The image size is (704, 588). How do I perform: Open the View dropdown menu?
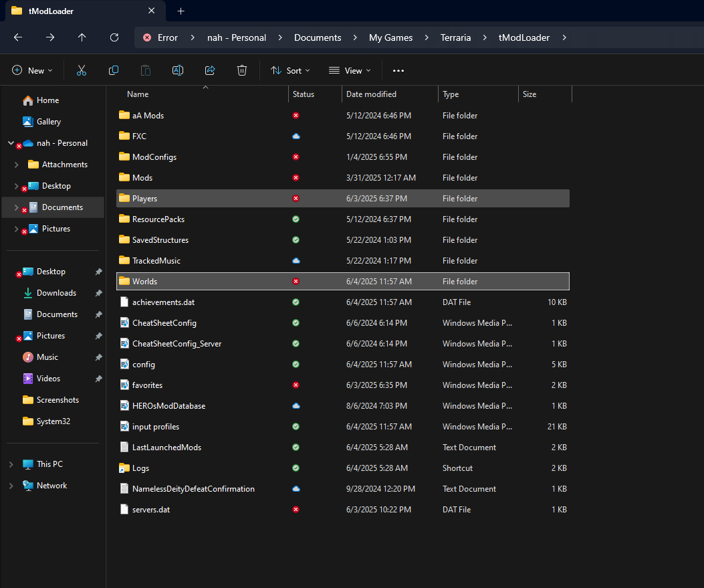pyautogui.click(x=350, y=70)
